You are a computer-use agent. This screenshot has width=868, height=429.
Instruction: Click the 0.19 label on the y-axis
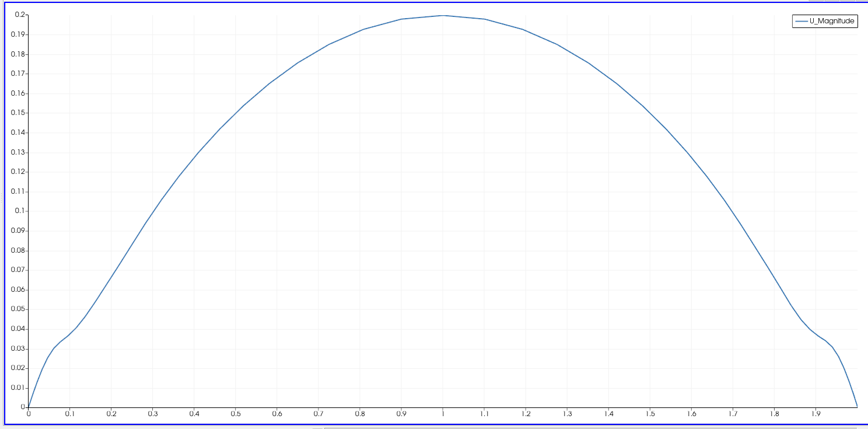pyautogui.click(x=18, y=34)
